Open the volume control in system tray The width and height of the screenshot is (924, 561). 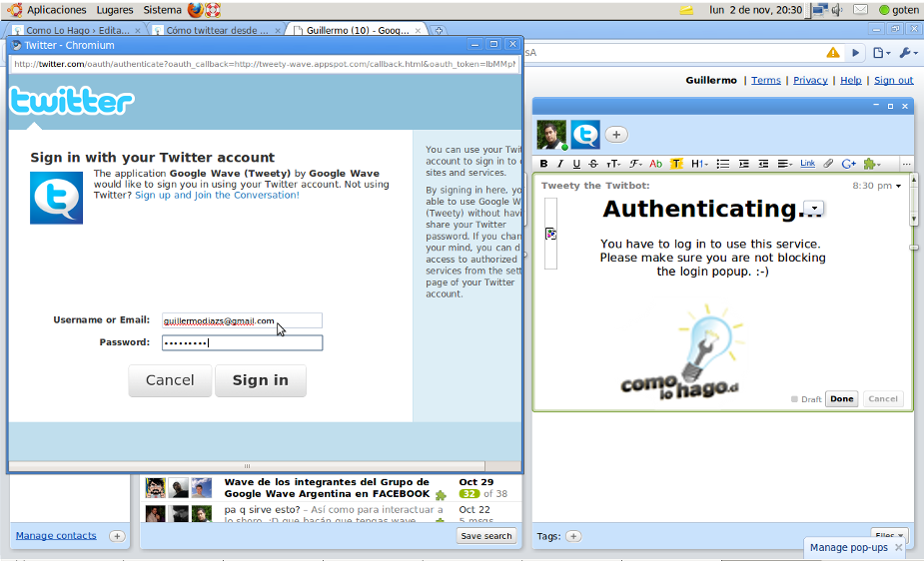pyautogui.click(x=837, y=10)
